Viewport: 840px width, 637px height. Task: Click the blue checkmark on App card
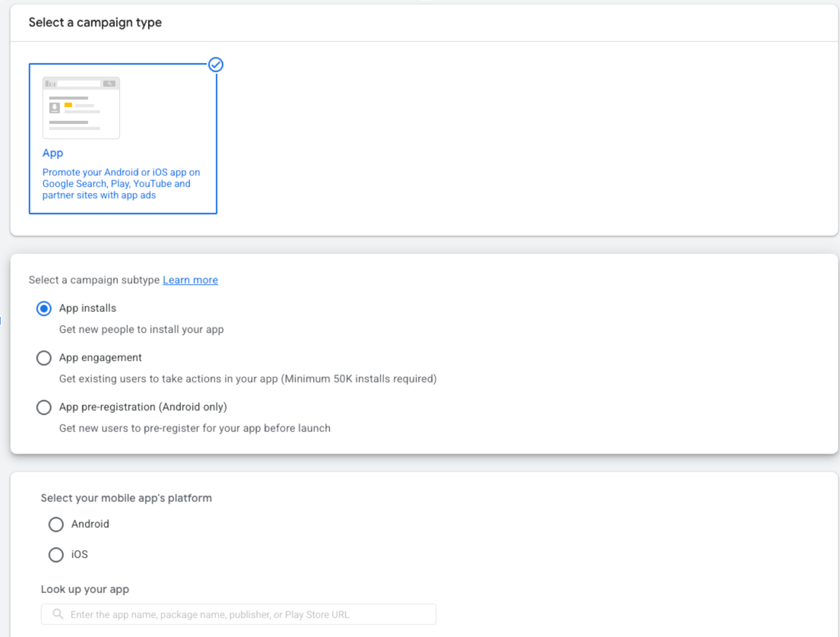coord(215,64)
